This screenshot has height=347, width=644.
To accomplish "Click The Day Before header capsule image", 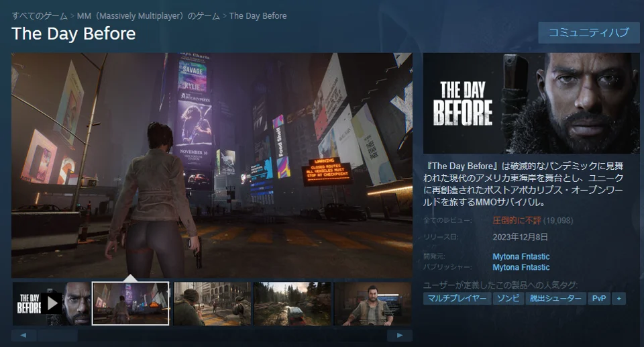I will tap(531, 103).
